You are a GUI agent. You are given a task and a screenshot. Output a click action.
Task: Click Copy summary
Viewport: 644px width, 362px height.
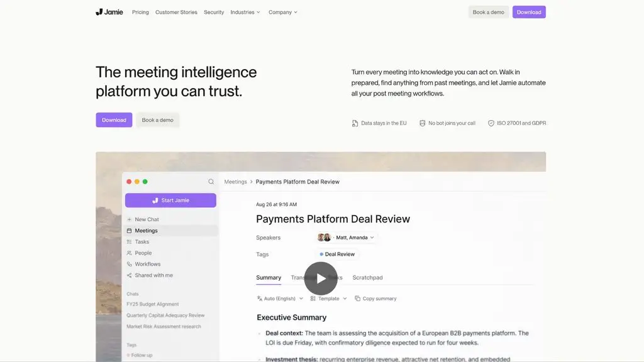tap(376, 299)
